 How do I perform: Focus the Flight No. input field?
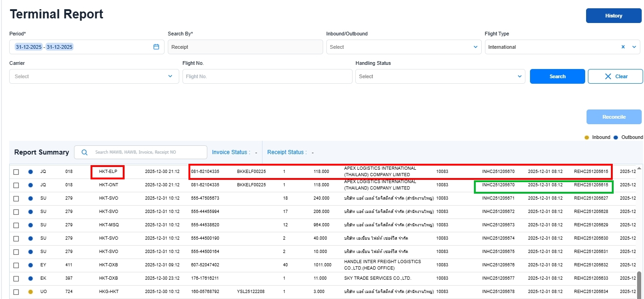pos(267,76)
